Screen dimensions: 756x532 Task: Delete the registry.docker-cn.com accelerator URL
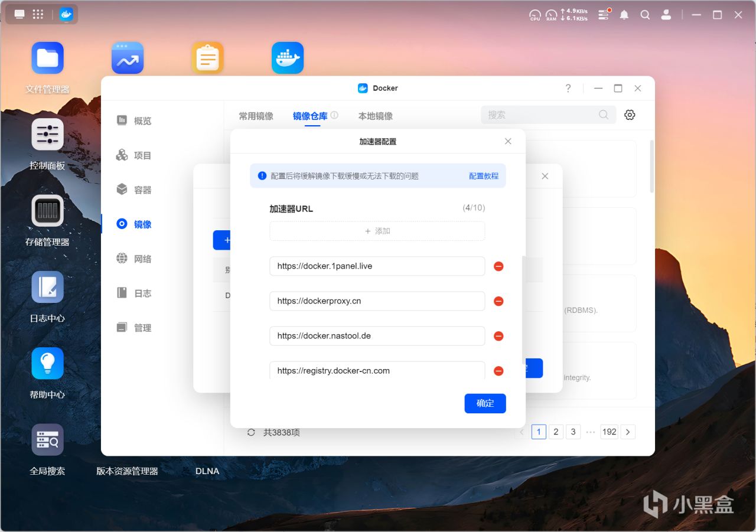[x=498, y=371]
